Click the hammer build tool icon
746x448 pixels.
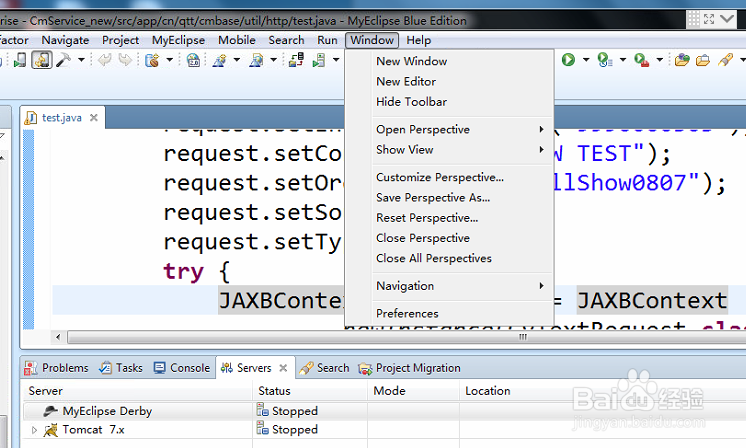coord(63,60)
